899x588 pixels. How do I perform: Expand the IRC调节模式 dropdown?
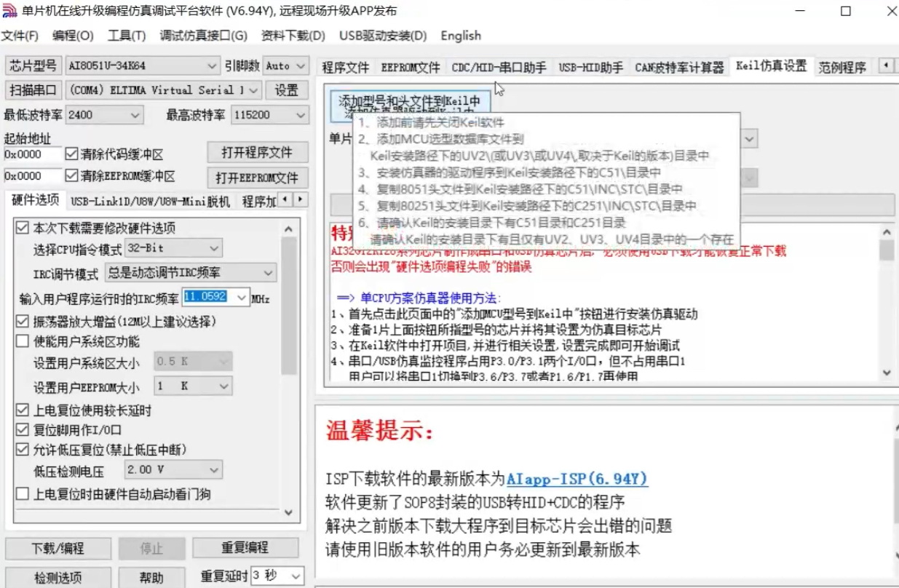[269, 273]
